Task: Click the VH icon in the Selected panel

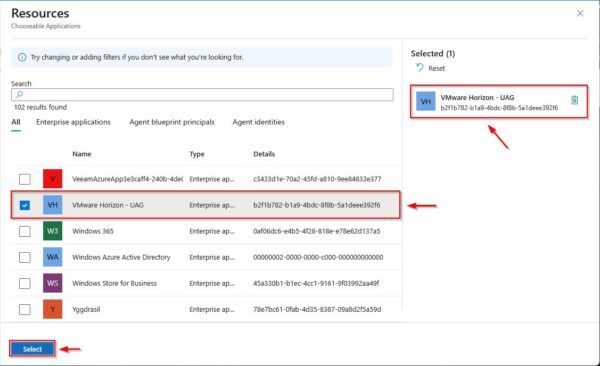Action: 426,101
